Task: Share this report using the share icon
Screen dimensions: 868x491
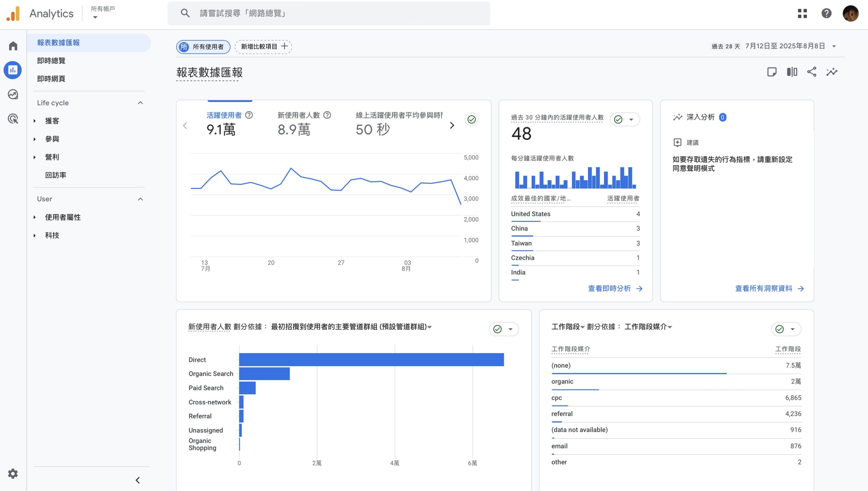Action: click(x=812, y=71)
